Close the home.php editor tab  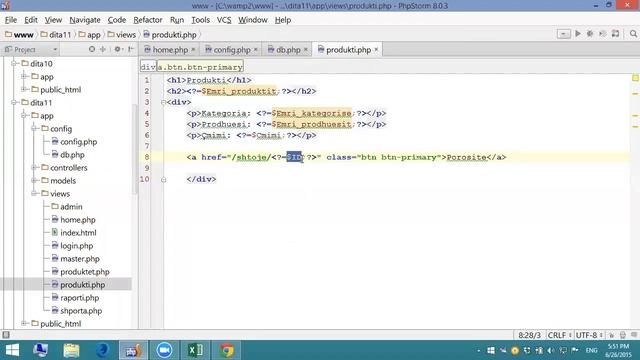click(x=193, y=49)
